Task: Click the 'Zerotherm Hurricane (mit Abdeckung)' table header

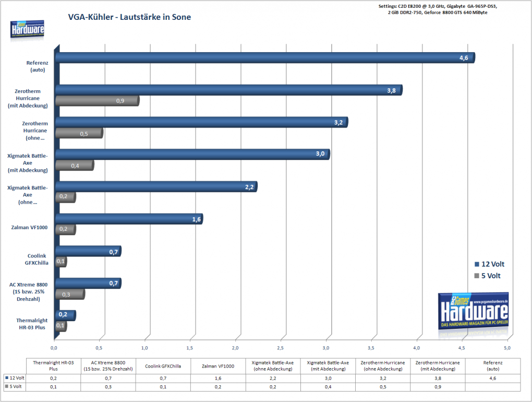Action: [x=438, y=366]
